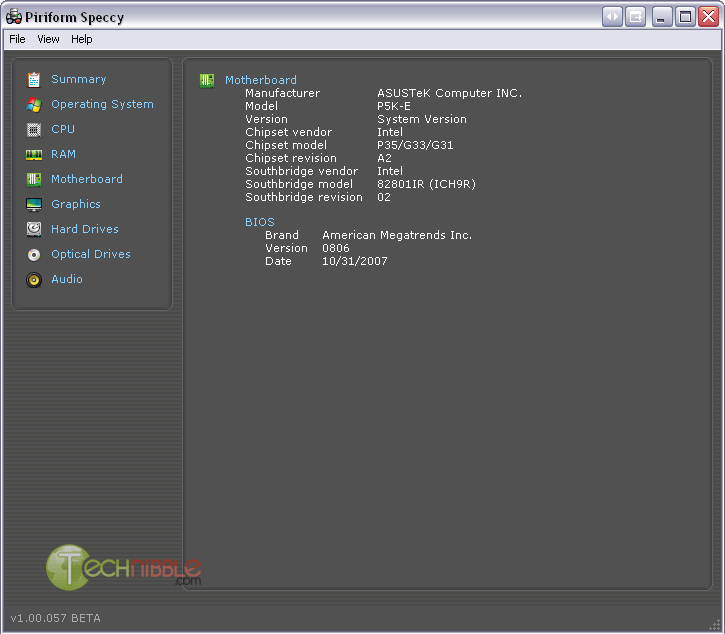Click the left-right arrows title bar button

point(612,17)
